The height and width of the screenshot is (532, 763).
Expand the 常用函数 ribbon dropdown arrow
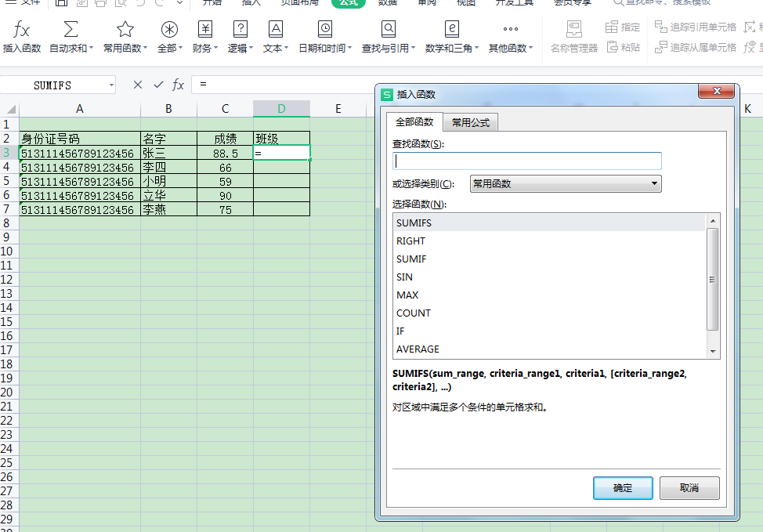click(145, 48)
